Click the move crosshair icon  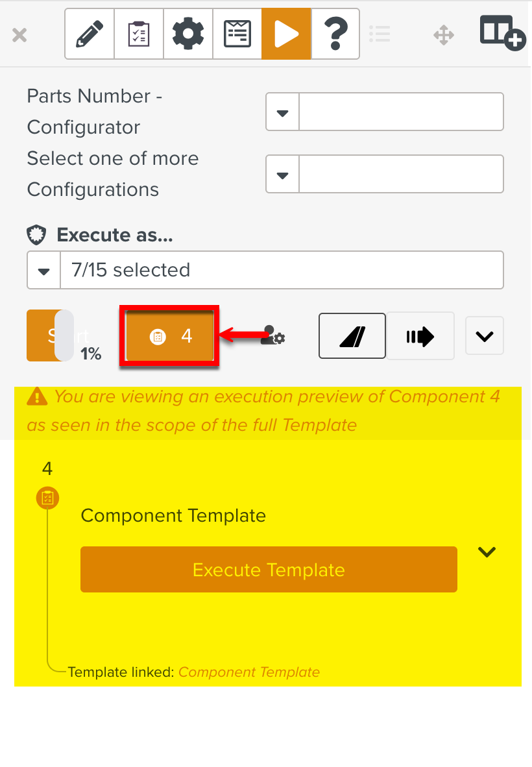(x=444, y=35)
